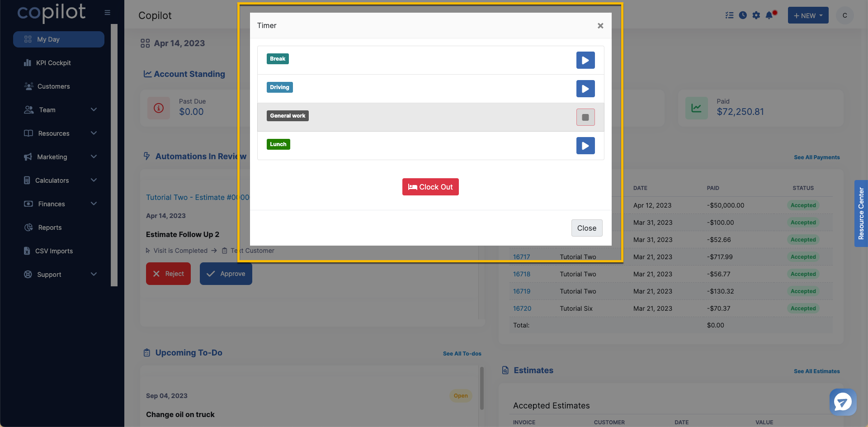868x427 pixels.
Task: Dismiss Timer dialog with X icon
Action: [x=600, y=26]
